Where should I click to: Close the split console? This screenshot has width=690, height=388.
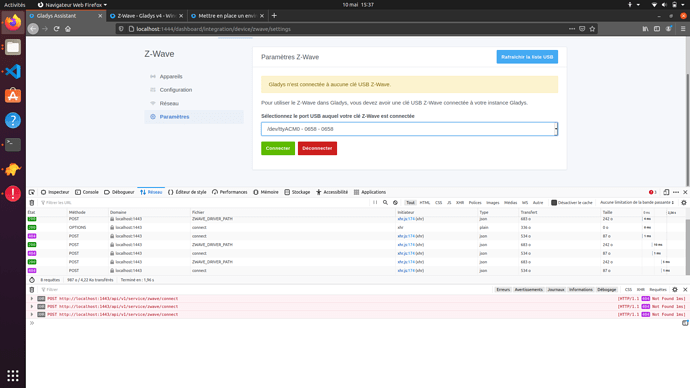click(685, 289)
